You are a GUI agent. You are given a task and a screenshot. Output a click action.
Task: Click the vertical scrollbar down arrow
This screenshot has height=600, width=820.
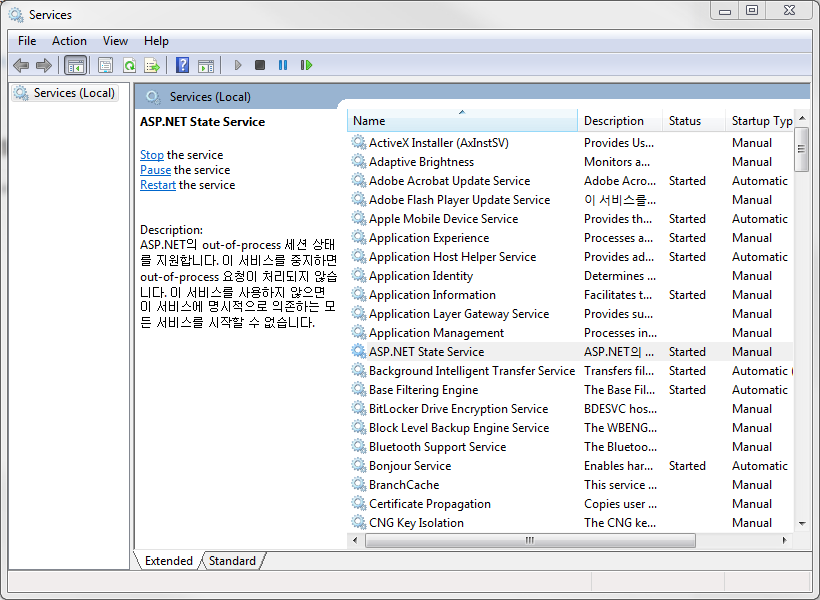coord(801,523)
